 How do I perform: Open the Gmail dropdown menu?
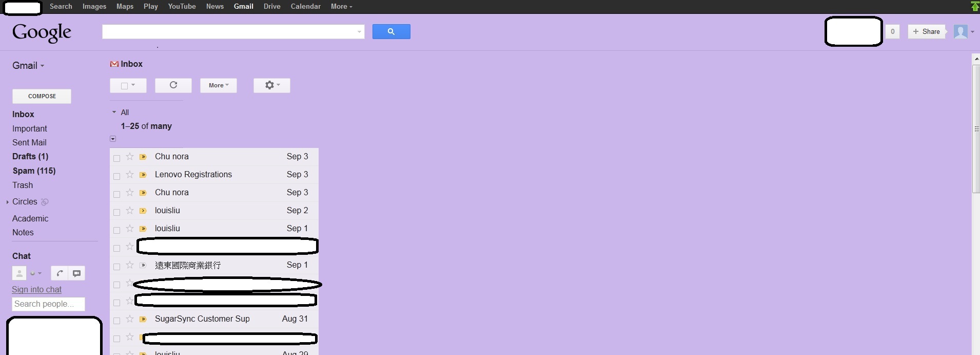(x=28, y=66)
